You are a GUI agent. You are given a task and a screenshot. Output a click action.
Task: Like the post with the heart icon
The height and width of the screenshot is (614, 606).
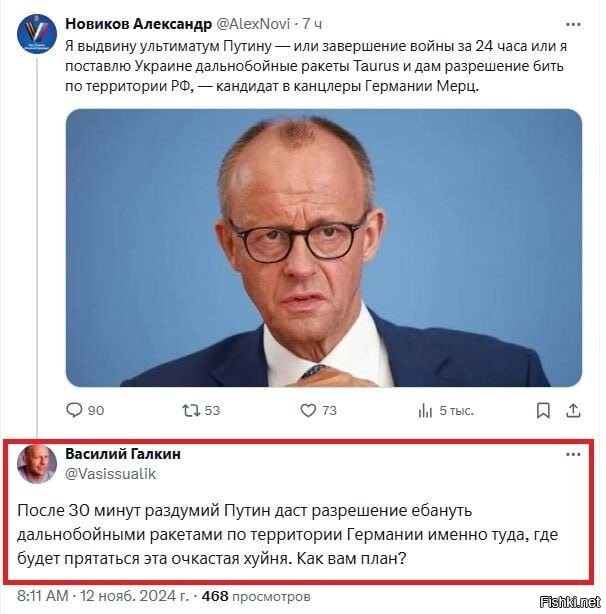coord(308,410)
